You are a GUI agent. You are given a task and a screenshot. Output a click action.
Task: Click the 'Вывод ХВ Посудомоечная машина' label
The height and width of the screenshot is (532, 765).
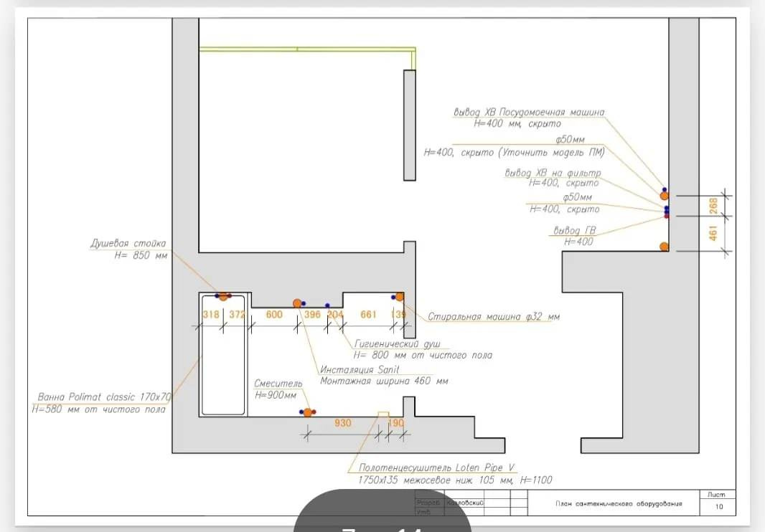pyautogui.click(x=529, y=112)
